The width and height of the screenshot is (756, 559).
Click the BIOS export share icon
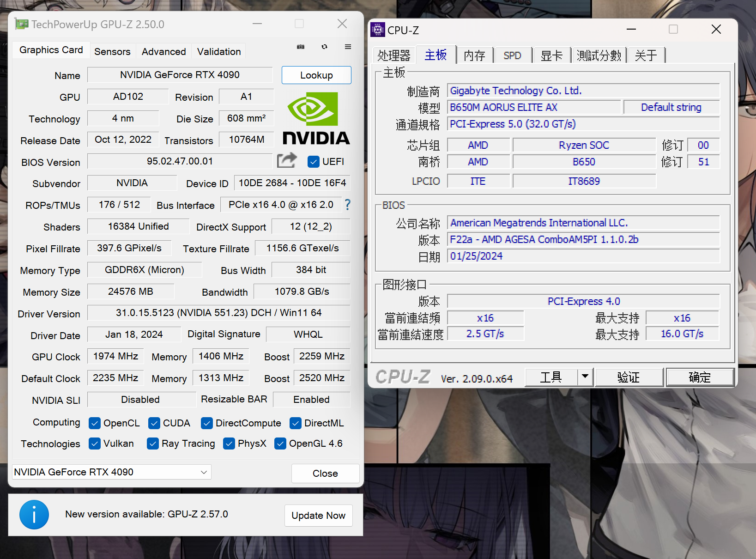click(x=287, y=160)
